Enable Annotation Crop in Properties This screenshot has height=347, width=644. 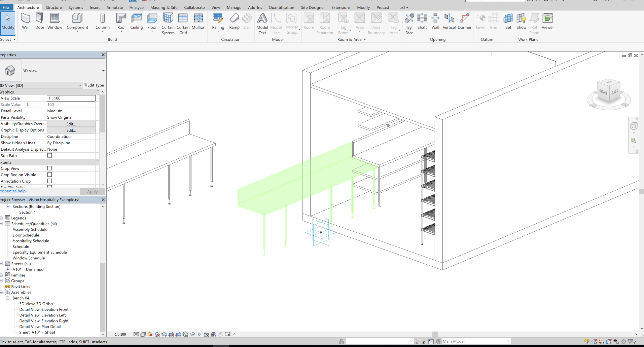(x=49, y=181)
